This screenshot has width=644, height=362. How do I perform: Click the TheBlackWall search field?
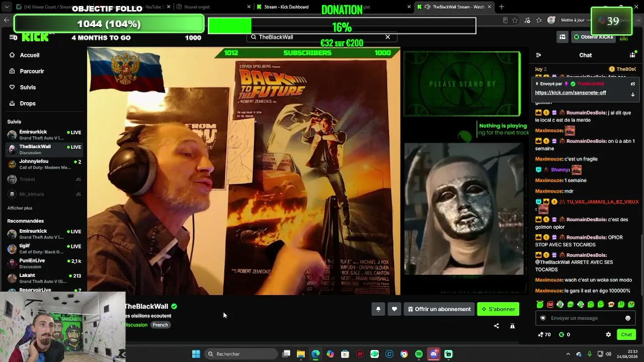pos(321,37)
